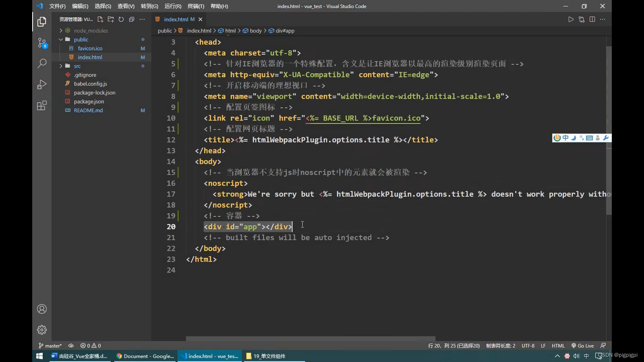Run the file with the play icon

click(571, 19)
